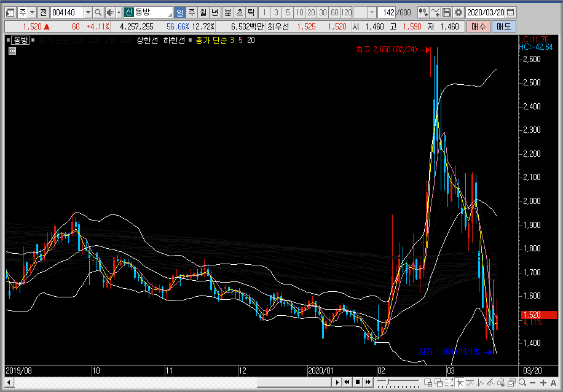Open the 주 type dropdown arrow
Image resolution: width=563 pixels, height=392 pixels.
[33, 12]
